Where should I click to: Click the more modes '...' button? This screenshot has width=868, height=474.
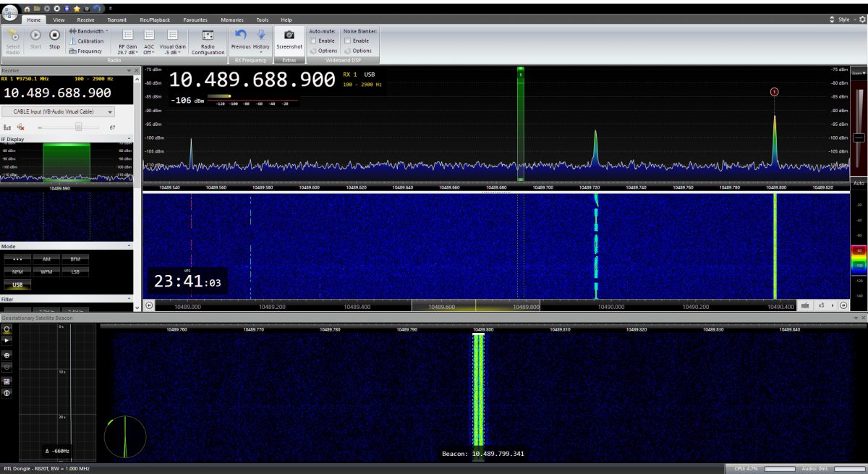[17, 258]
